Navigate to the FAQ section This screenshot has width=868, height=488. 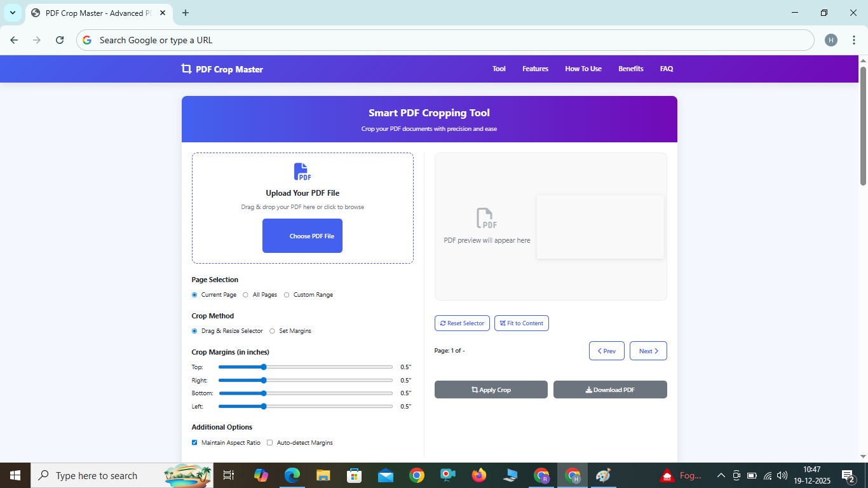coord(666,69)
